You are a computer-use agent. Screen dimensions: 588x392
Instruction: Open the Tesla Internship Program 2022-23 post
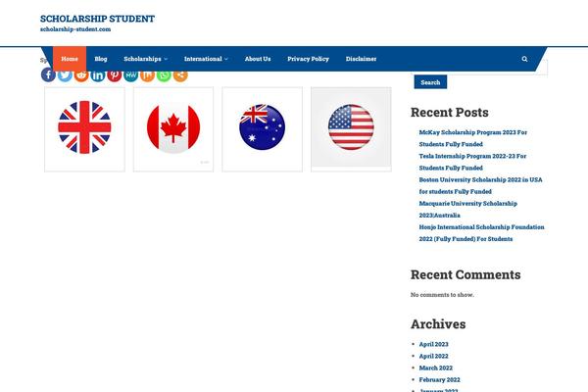click(x=472, y=162)
